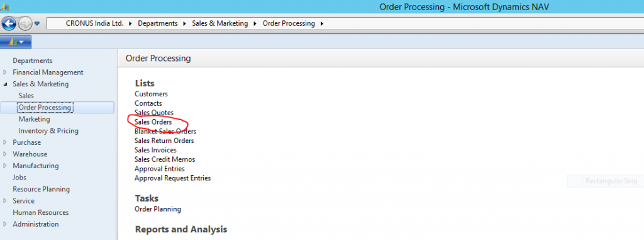Open the Sales Invoices link
The height and width of the screenshot is (240, 644).
155,151
